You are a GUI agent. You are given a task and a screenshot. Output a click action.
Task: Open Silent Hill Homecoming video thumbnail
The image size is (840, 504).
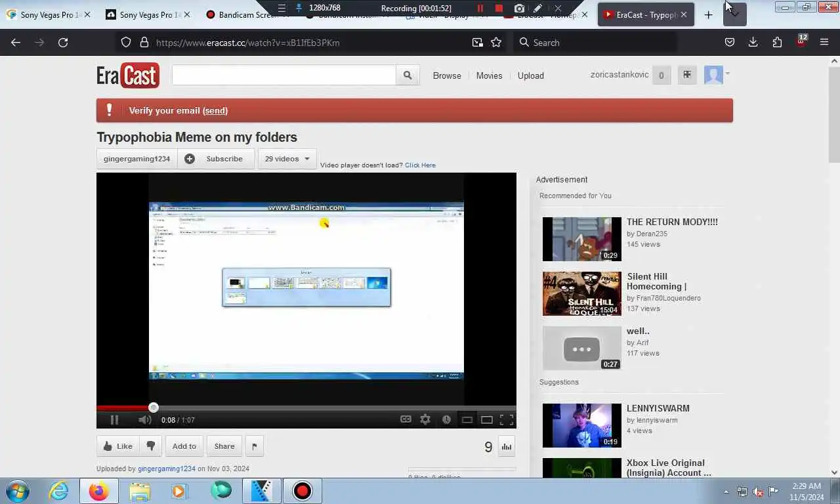581,293
